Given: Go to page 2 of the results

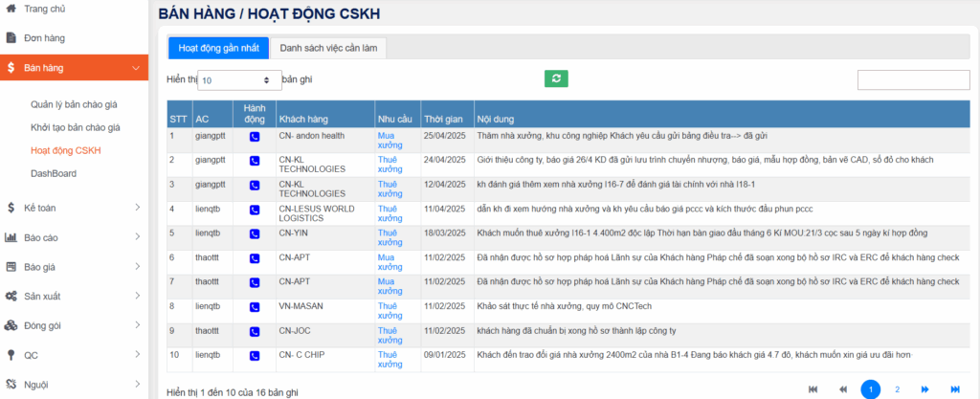Looking at the screenshot, I should [x=897, y=389].
